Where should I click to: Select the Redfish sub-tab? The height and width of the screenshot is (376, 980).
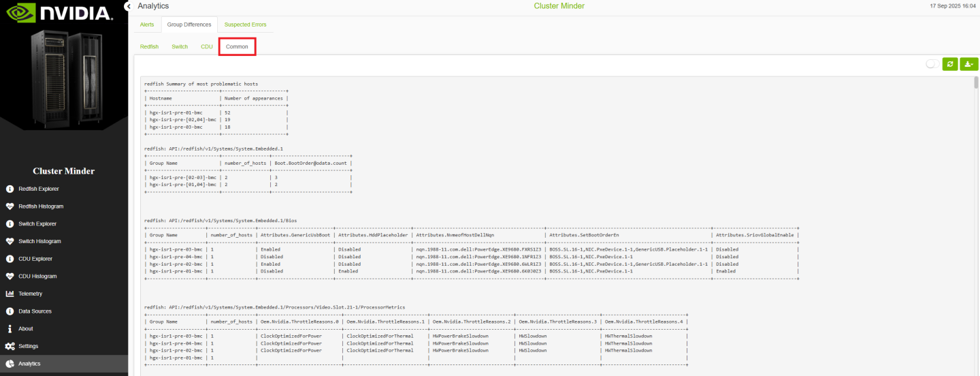click(x=149, y=47)
